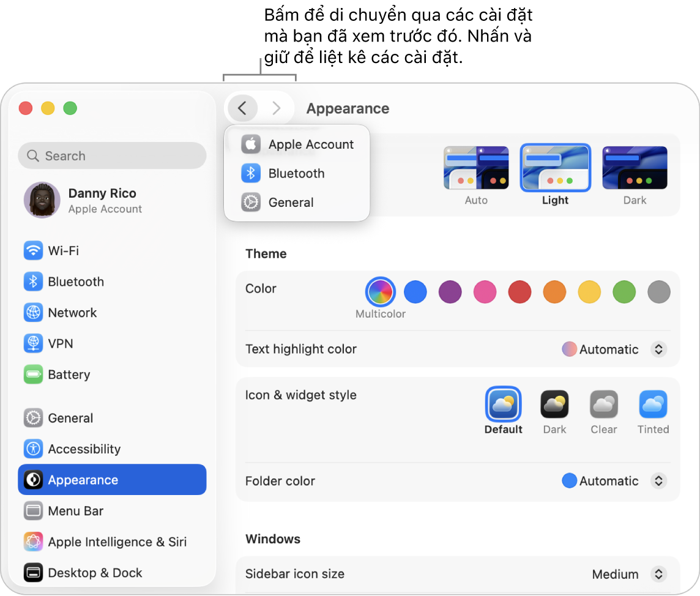Open Battery settings pane
This screenshot has height=596, width=700.
tap(69, 374)
